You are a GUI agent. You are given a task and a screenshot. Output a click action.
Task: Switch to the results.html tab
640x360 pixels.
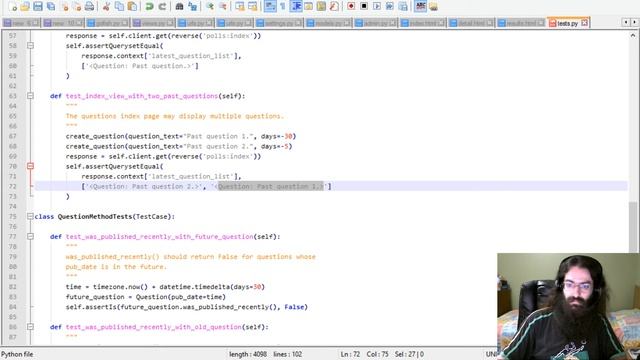(x=521, y=23)
